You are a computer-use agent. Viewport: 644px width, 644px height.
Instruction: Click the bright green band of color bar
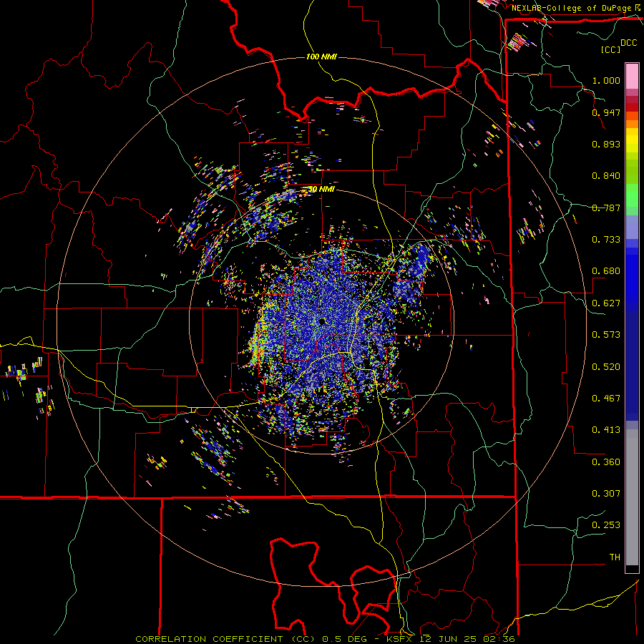pyautogui.click(x=632, y=195)
